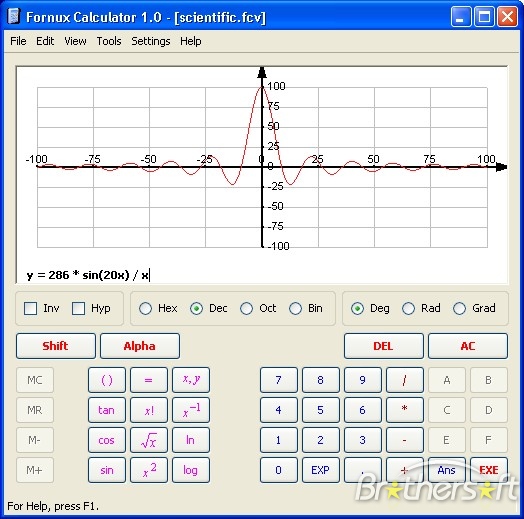Click the square root key
The height and width of the screenshot is (519, 524).
[149, 440]
